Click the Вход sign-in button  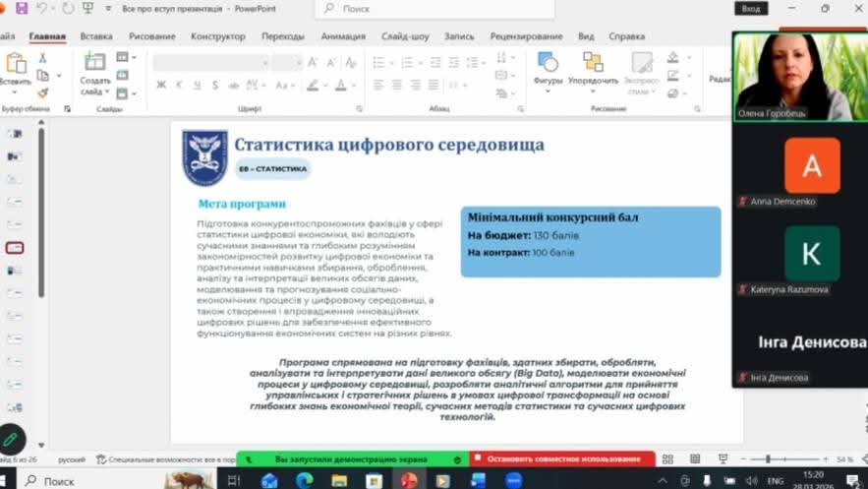(x=751, y=8)
